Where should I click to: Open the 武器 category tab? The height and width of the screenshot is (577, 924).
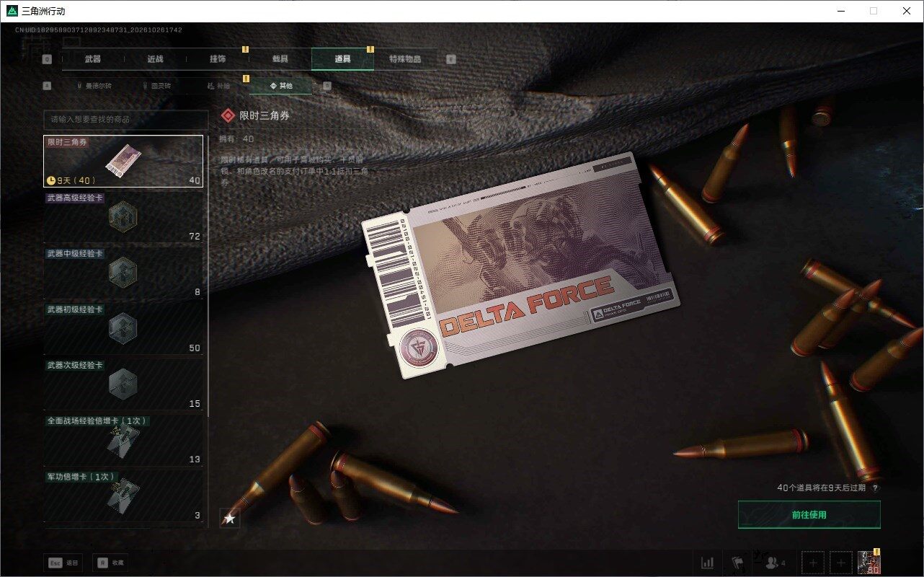93,59
